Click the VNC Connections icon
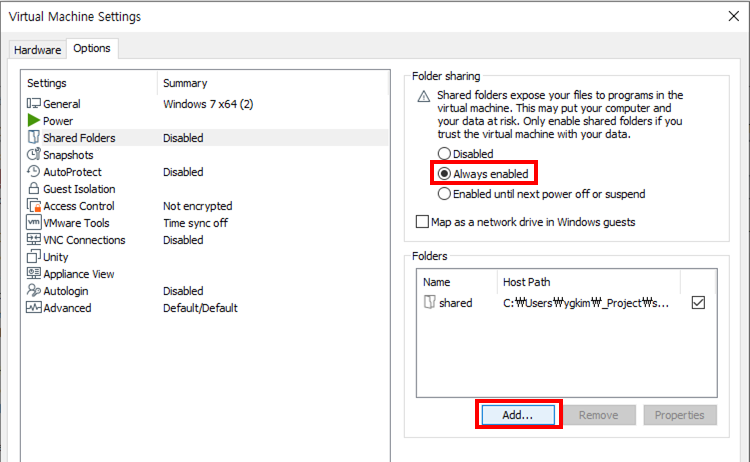Image resolution: width=750 pixels, height=462 pixels. coord(33,239)
